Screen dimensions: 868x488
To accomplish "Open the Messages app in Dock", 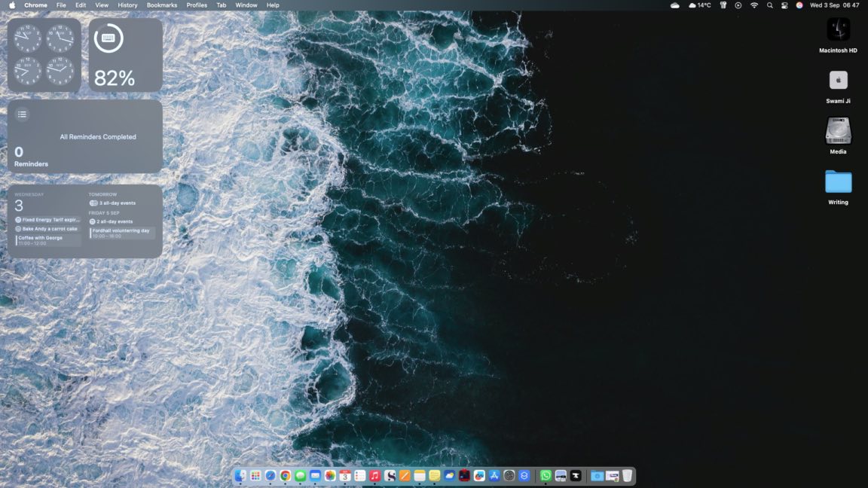I will click(x=300, y=476).
